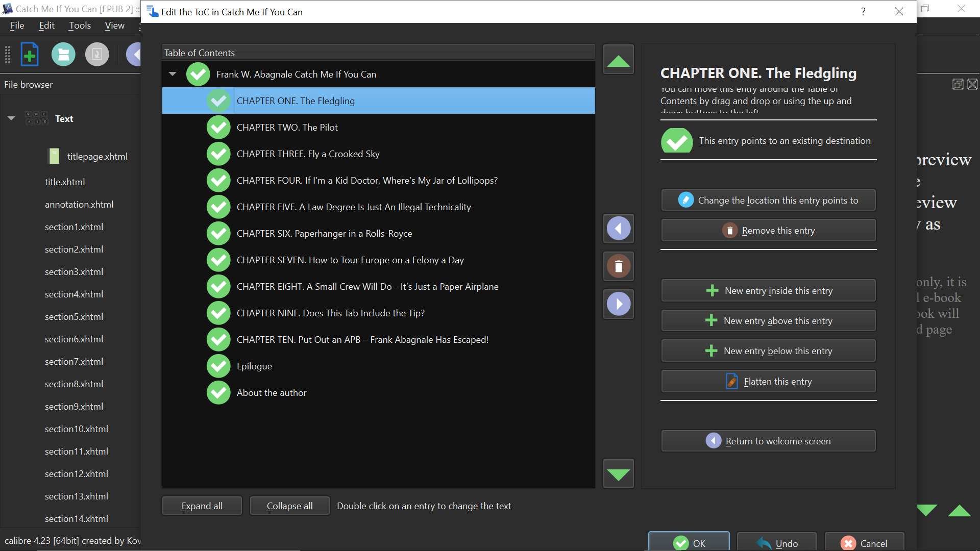Viewport: 980px width, 551px height.
Task: Collapse the Text folder in File browser
Action: 11,118
